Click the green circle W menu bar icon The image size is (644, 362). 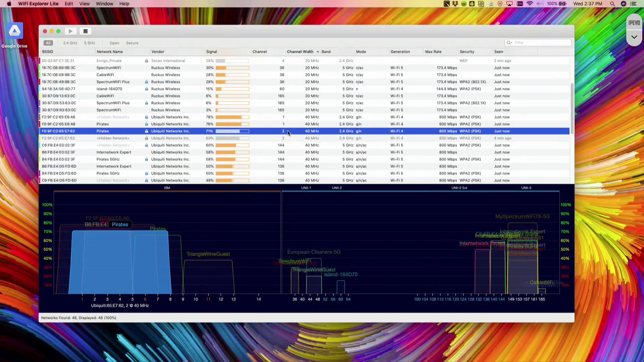[x=464, y=4]
